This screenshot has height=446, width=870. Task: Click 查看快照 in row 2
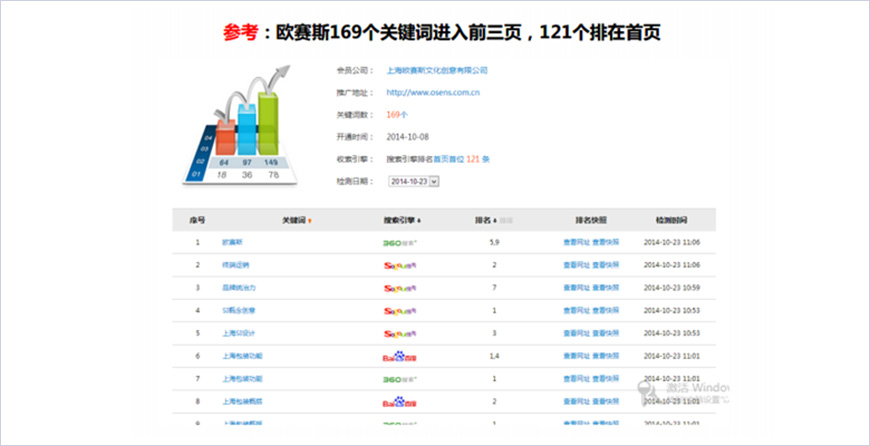coord(606,265)
